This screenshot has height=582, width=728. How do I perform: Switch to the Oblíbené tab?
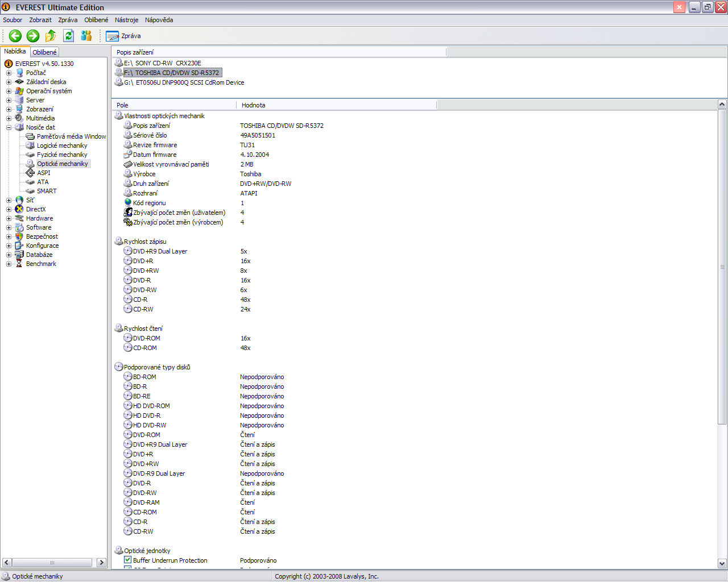44,52
